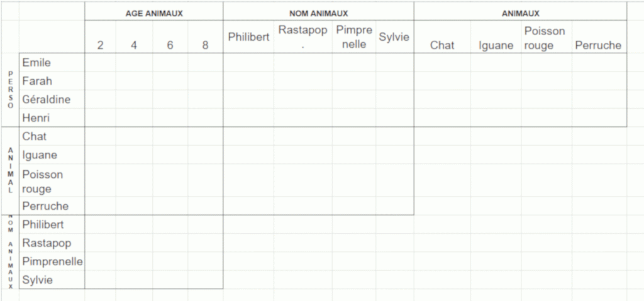Select the age 6 column header
The height and width of the screenshot is (301, 644).
[x=170, y=45]
